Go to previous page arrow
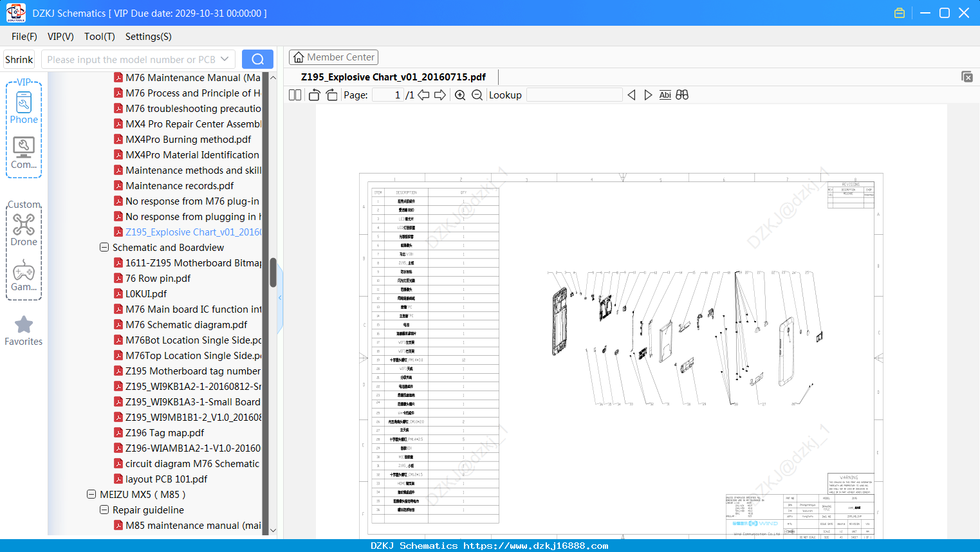Viewport: 980px width, 552px height. point(423,95)
